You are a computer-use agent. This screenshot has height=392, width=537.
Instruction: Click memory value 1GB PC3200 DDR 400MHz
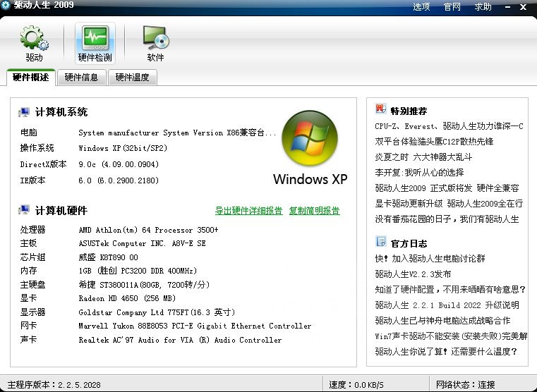138,271
